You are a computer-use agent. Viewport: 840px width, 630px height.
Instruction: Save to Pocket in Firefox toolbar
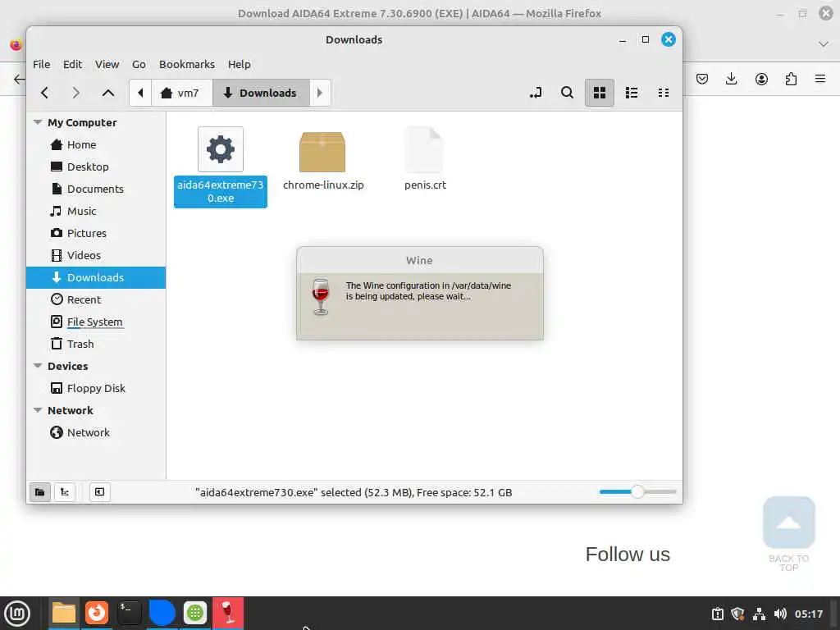point(702,80)
